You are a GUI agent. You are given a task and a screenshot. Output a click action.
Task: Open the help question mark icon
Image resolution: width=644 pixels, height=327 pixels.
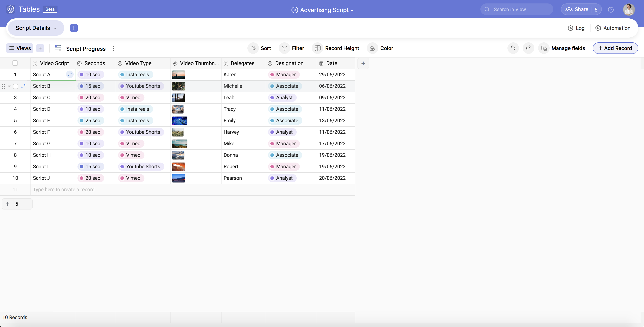[x=610, y=10]
